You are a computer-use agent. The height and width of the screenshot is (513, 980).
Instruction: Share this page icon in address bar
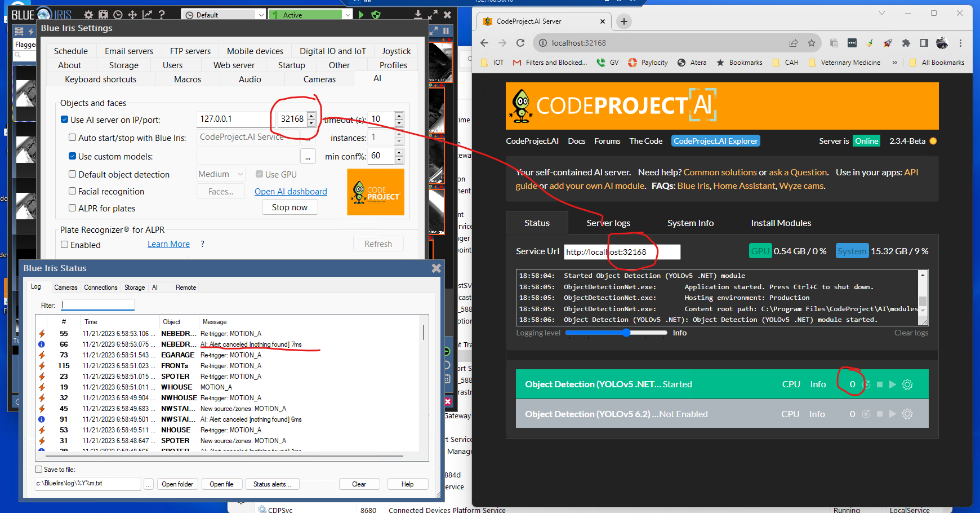click(x=794, y=43)
